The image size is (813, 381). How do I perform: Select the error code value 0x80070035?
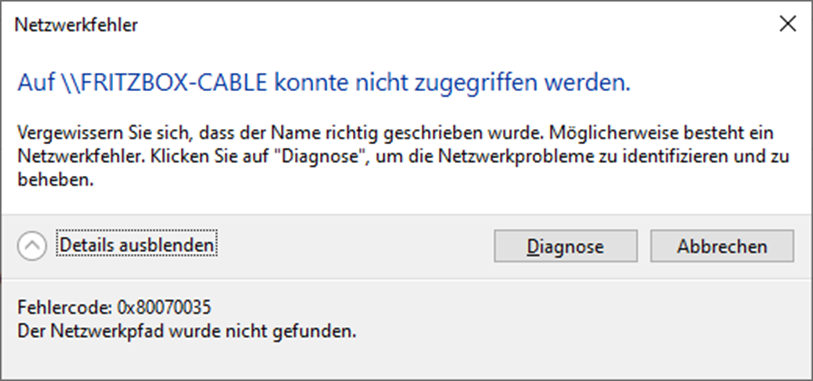tap(164, 308)
